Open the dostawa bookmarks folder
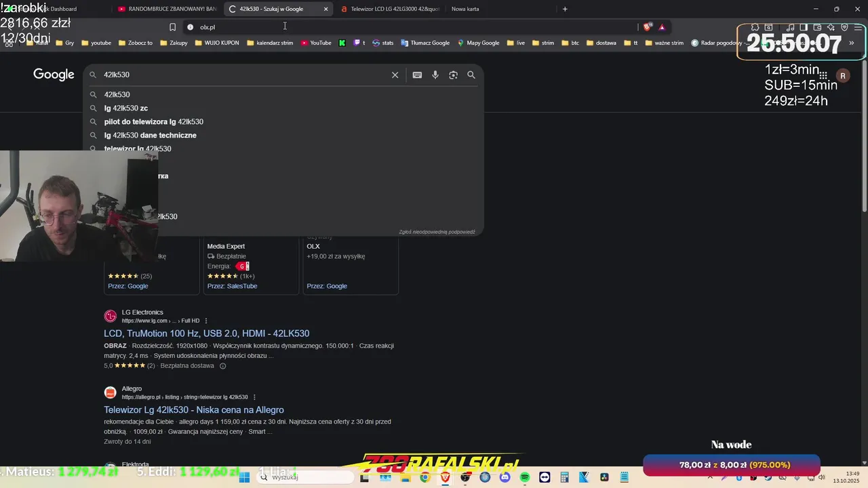The height and width of the screenshot is (488, 868). 601,43
